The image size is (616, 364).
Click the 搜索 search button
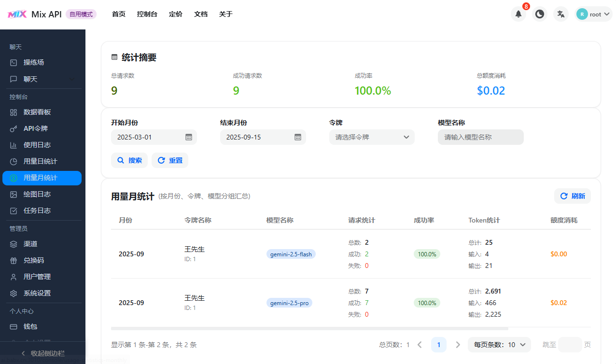click(129, 160)
